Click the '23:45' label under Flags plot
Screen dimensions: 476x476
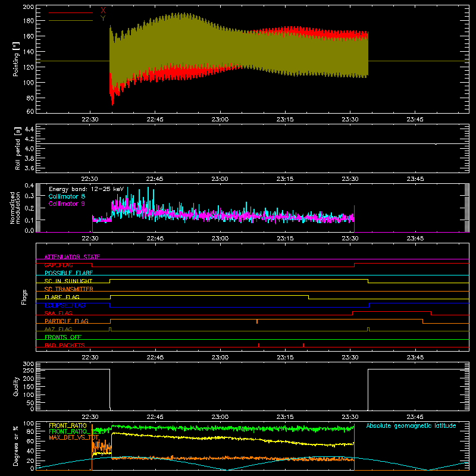(415, 358)
